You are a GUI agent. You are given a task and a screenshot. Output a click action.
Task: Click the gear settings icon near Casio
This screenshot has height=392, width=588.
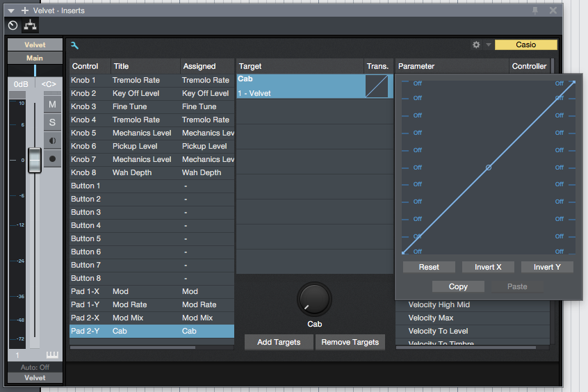click(x=476, y=45)
